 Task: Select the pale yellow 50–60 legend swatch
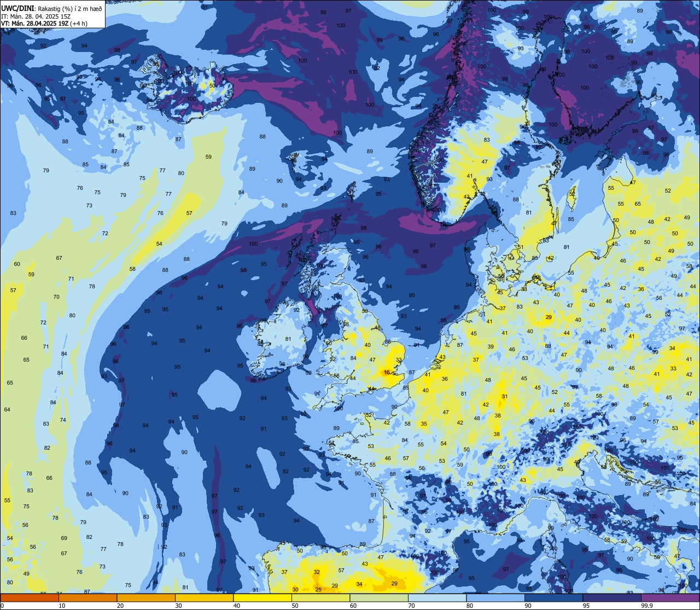click(320, 597)
